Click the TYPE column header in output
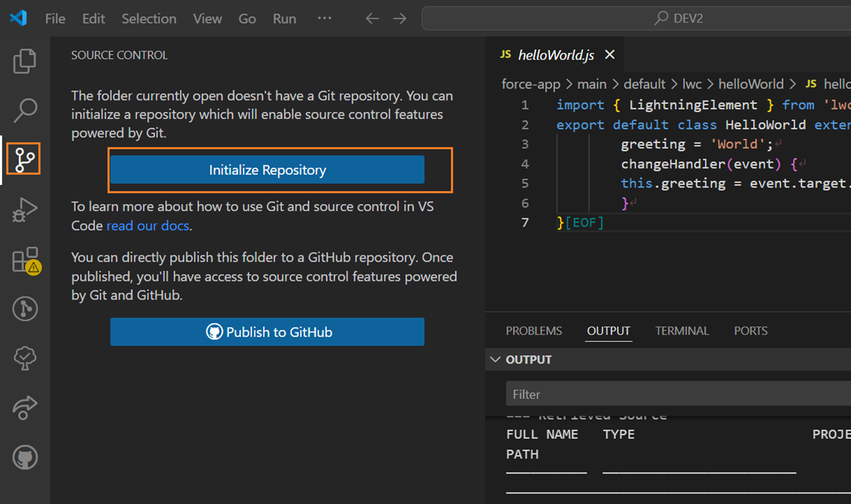This screenshot has width=851, height=504. pyautogui.click(x=619, y=434)
